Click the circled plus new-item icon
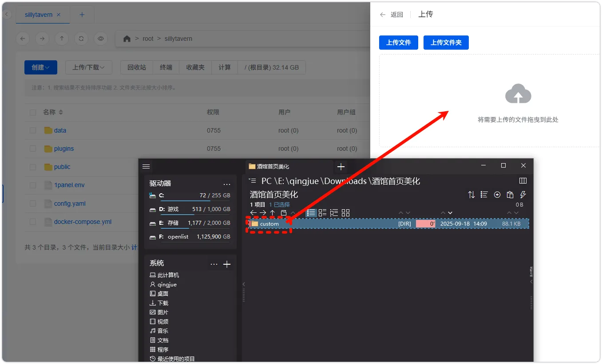Image resolution: width=602 pixels, height=364 pixels. click(x=497, y=195)
